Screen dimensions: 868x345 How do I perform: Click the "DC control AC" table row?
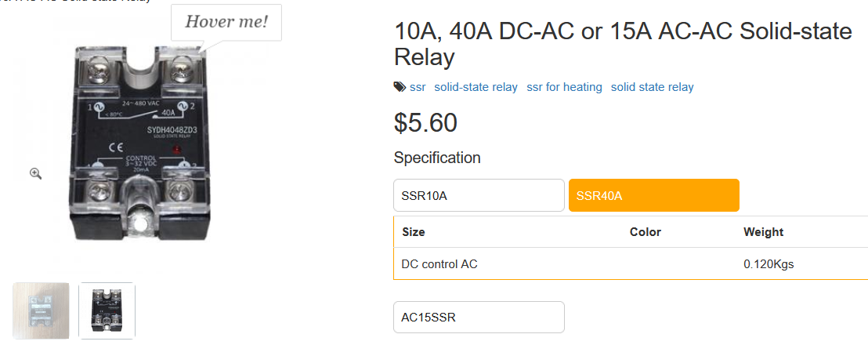(x=631, y=264)
